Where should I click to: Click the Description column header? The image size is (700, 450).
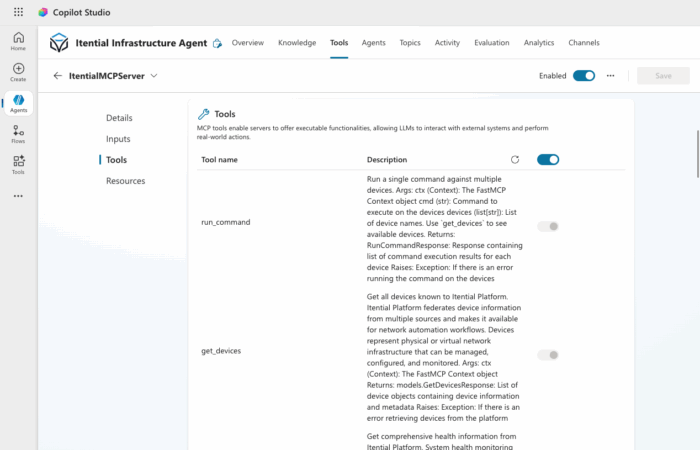point(387,160)
